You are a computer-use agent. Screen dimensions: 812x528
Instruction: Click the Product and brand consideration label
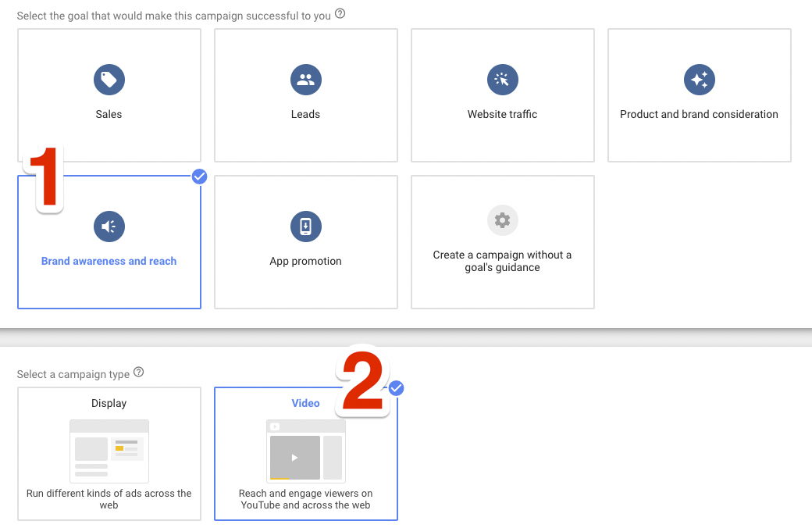[699, 114]
